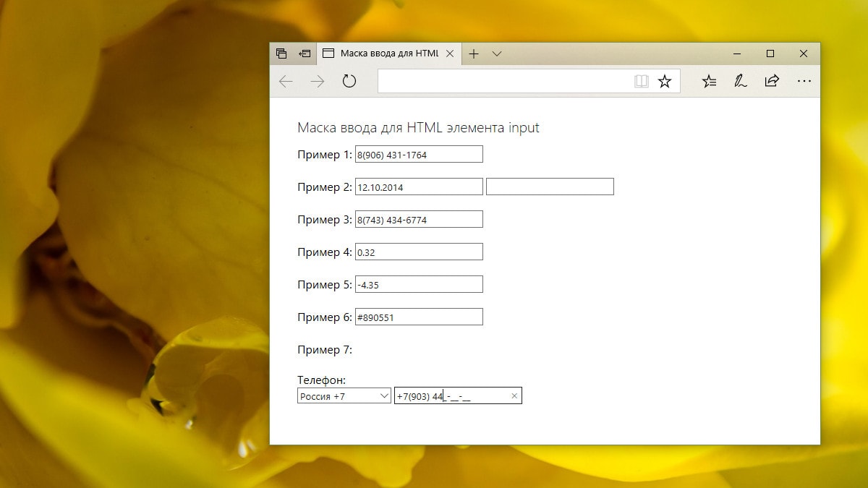Image resolution: width=868 pixels, height=488 pixels.
Task: Add page to favorites star
Action: pos(665,82)
